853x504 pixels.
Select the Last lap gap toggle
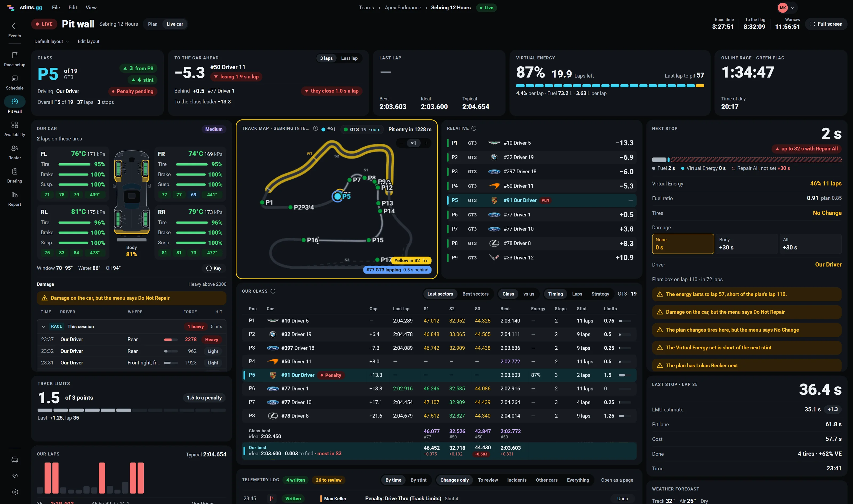(349, 58)
